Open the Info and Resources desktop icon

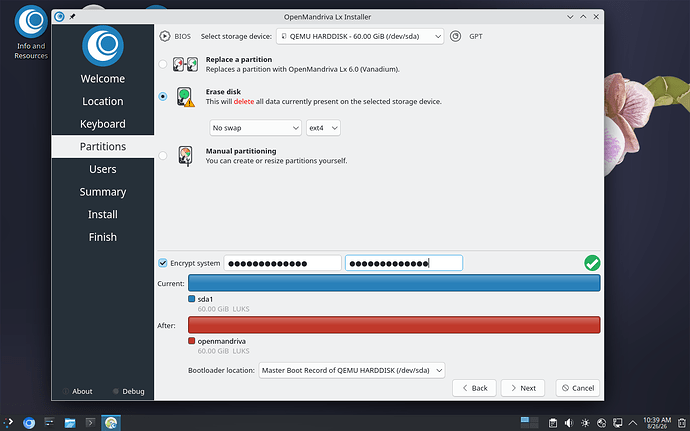(x=31, y=32)
